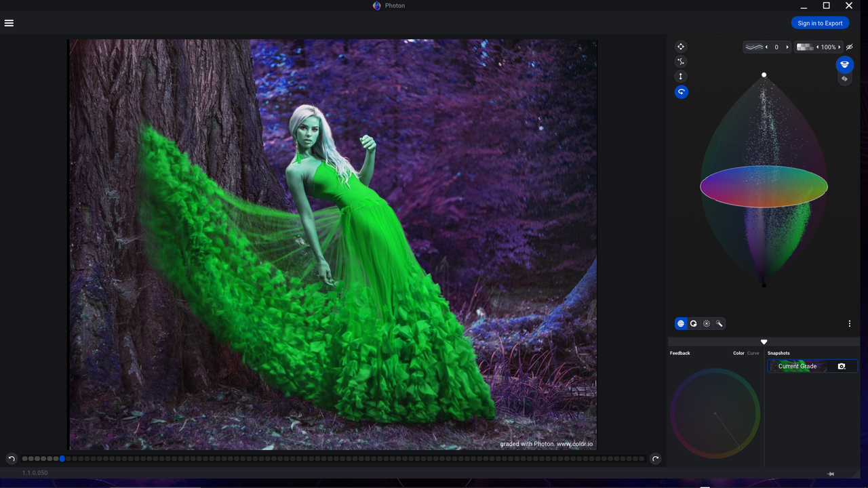
Task: Switch to the split compare view icon
Action: (x=844, y=79)
